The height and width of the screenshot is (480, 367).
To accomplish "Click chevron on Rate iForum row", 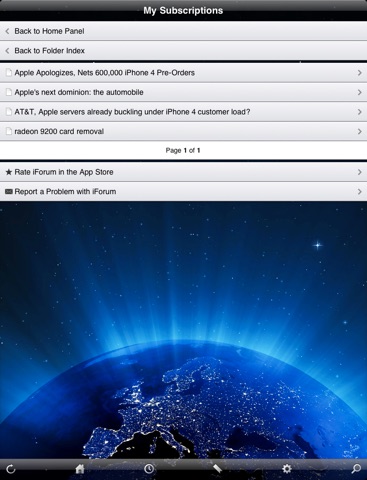I will click(x=359, y=172).
